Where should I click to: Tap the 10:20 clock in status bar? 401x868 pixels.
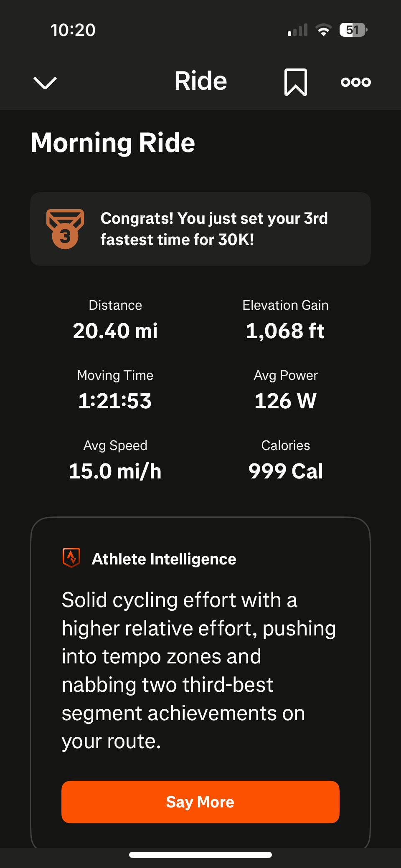(73, 30)
